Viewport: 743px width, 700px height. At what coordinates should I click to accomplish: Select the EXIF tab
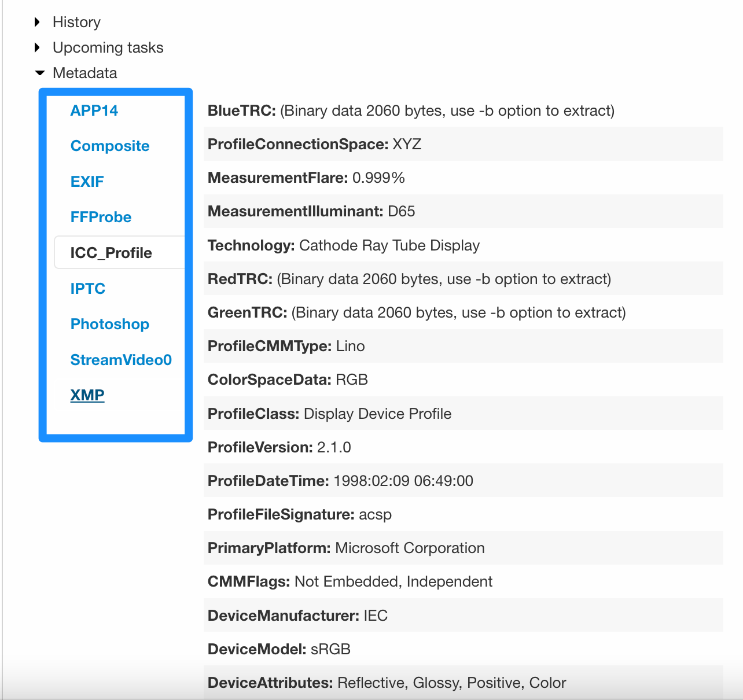tap(87, 182)
